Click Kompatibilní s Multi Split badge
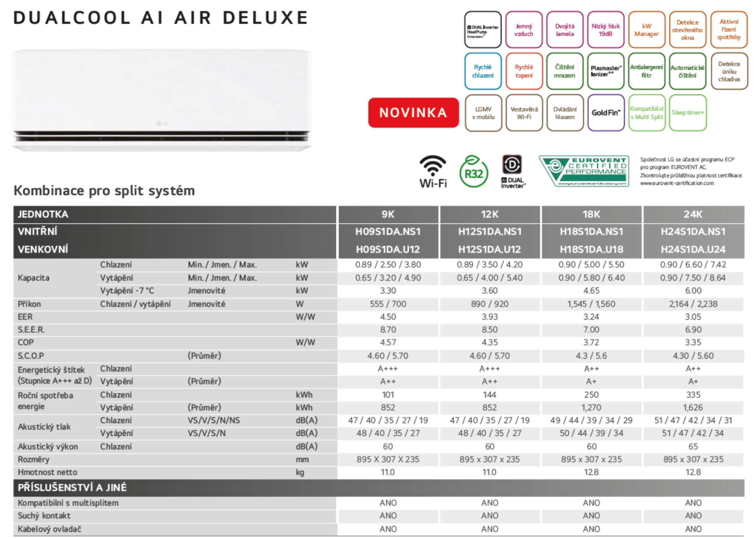 click(647, 113)
